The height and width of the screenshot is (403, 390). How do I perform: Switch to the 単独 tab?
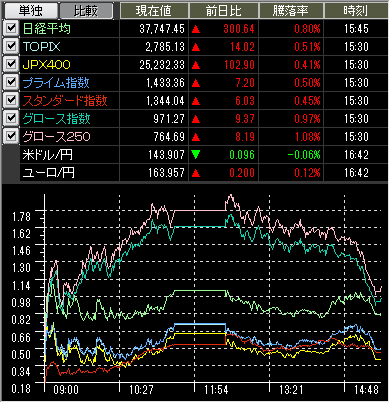click(x=30, y=11)
